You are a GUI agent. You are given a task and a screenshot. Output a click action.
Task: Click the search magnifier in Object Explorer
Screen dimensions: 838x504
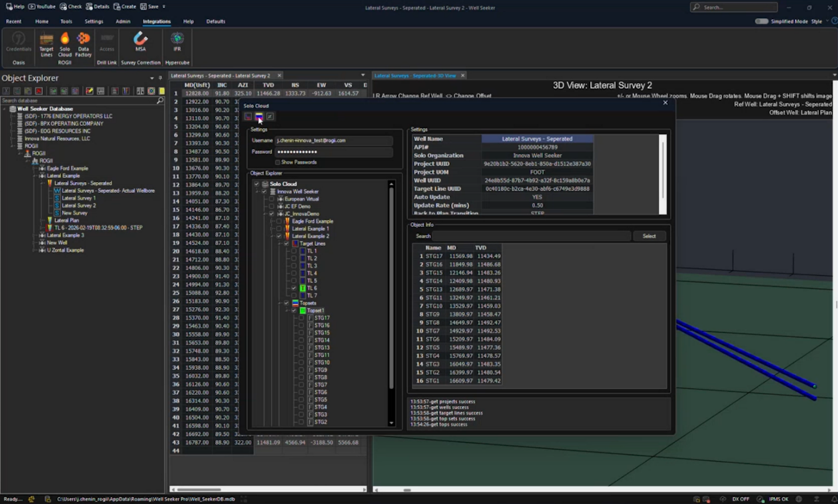tap(159, 101)
